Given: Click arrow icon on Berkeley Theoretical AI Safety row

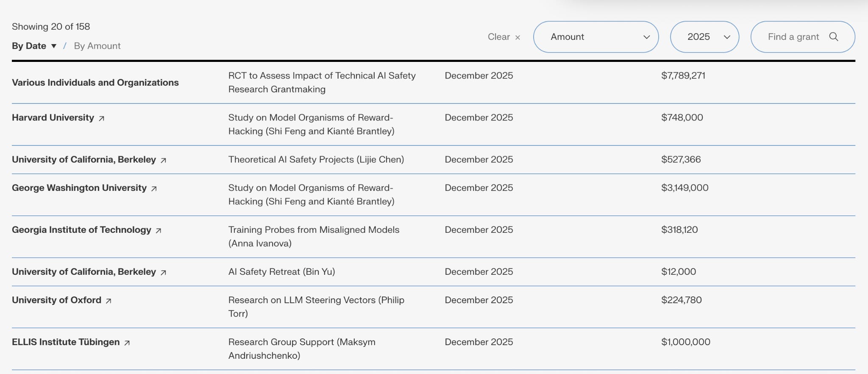Looking at the screenshot, I should pyautogui.click(x=163, y=161).
